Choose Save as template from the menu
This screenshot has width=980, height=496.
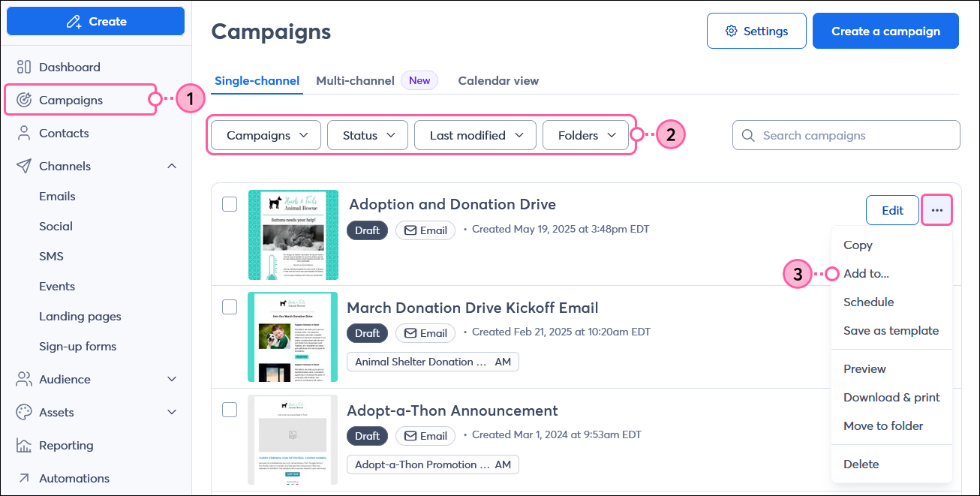pyautogui.click(x=891, y=330)
